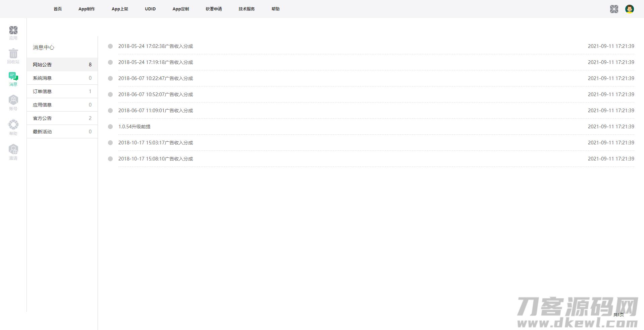Select the 网站公告 category
This screenshot has height=330, width=644.
coord(42,65)
